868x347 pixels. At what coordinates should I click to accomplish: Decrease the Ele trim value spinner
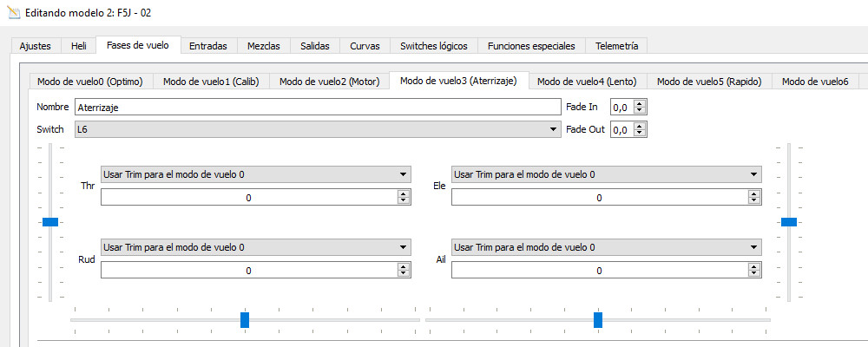753,201
